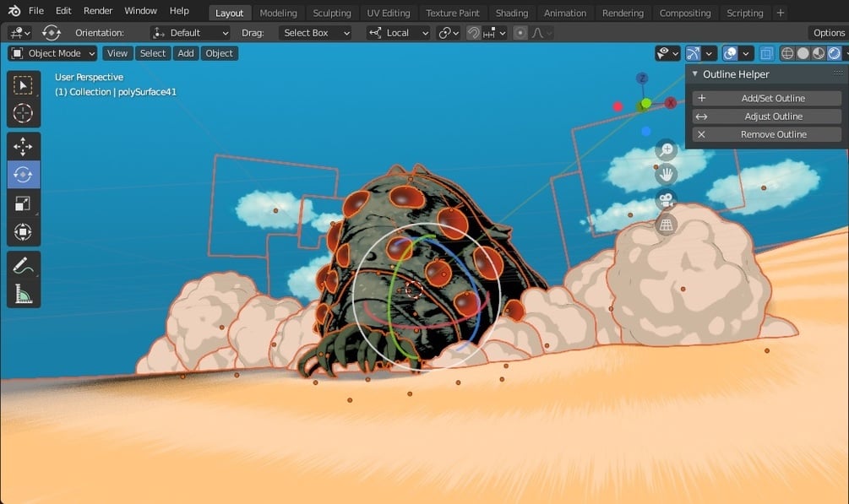Toggle camera view icon

[x=667, y=200]
